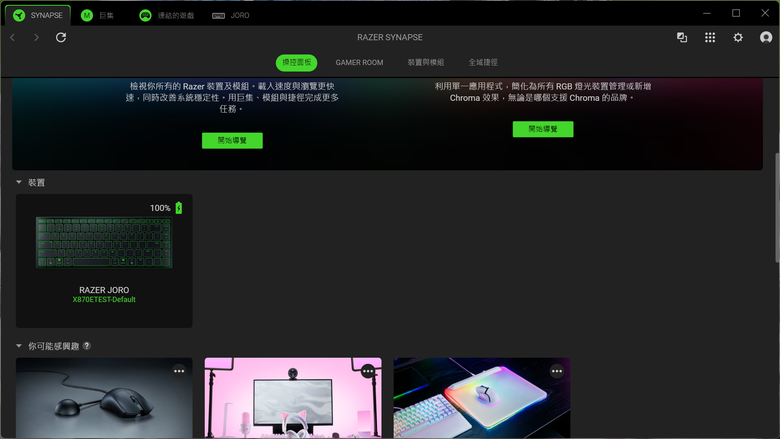The image size is (780, 439).
Task: Open the user account profile icon
Action: [766, 37]
